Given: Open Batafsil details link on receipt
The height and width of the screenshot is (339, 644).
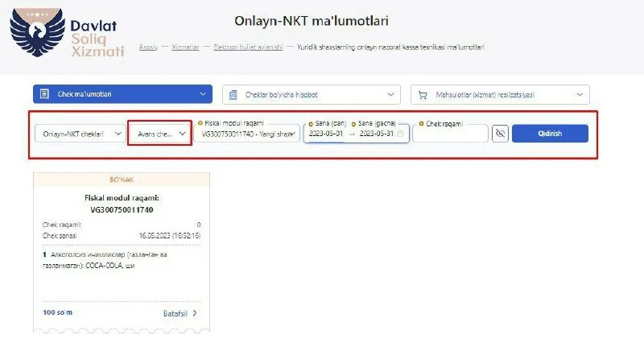Looking at the screenshot, I should click(175, 313).
